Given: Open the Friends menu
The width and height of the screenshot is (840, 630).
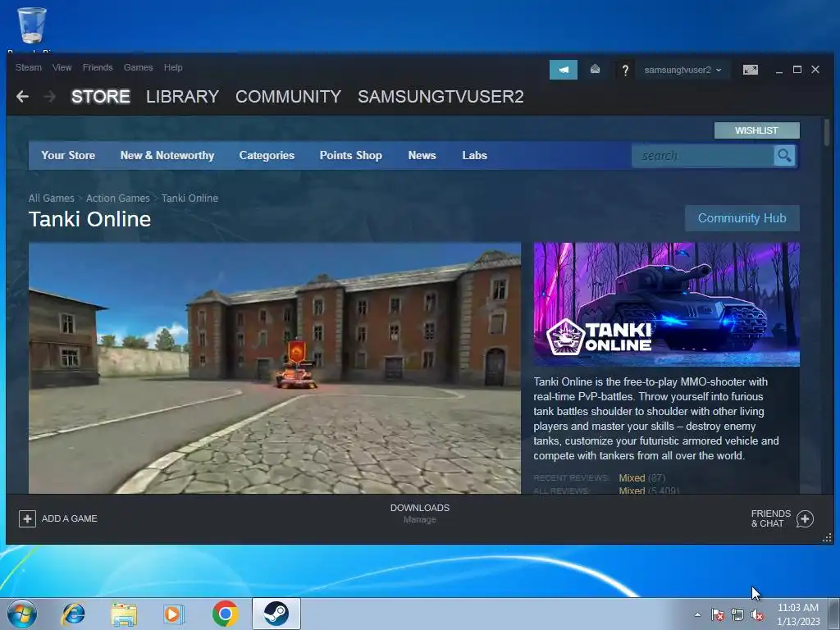Looking at the screenshot, I should (x=98, y=67).
